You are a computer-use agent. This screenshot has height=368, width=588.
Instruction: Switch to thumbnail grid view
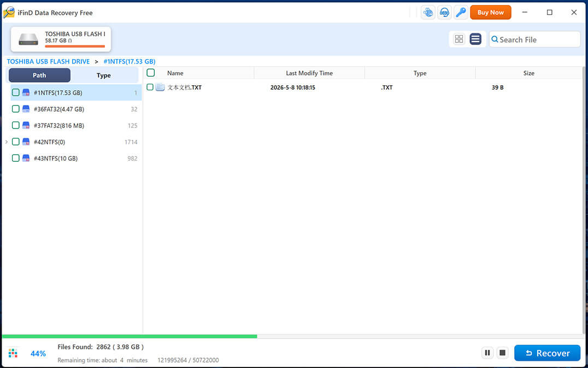point(458,39)
